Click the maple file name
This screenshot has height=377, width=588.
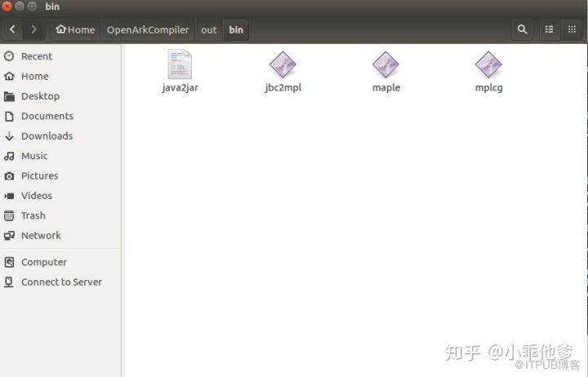pos(385,87)
